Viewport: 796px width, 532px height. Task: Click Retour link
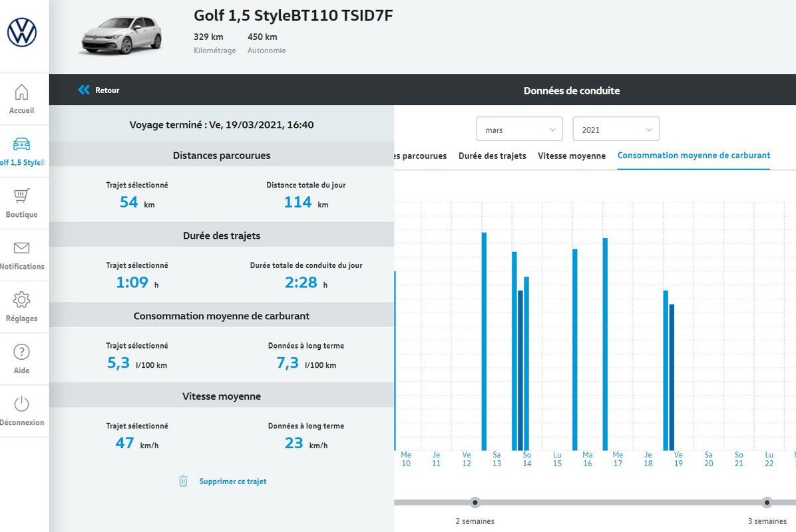pos(107,90)
